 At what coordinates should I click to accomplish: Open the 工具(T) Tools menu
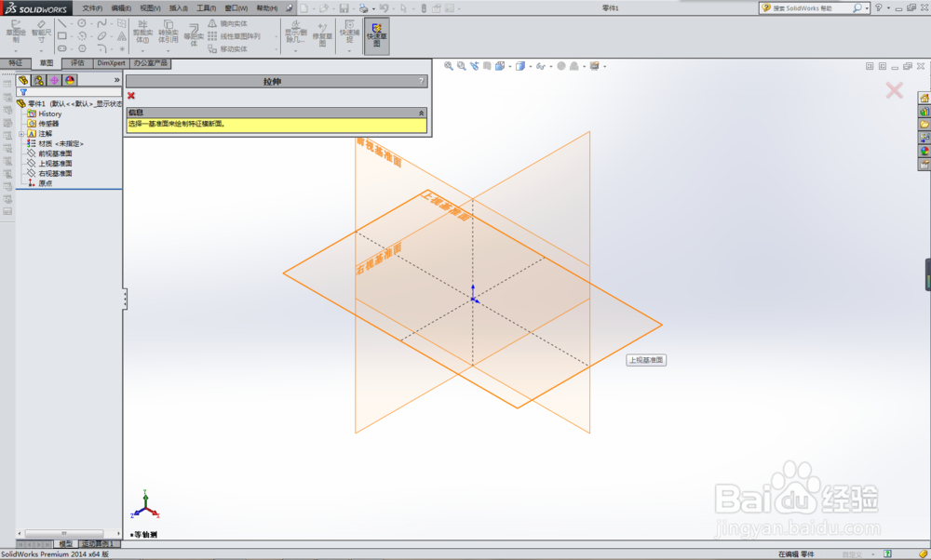tap(207, 8)
